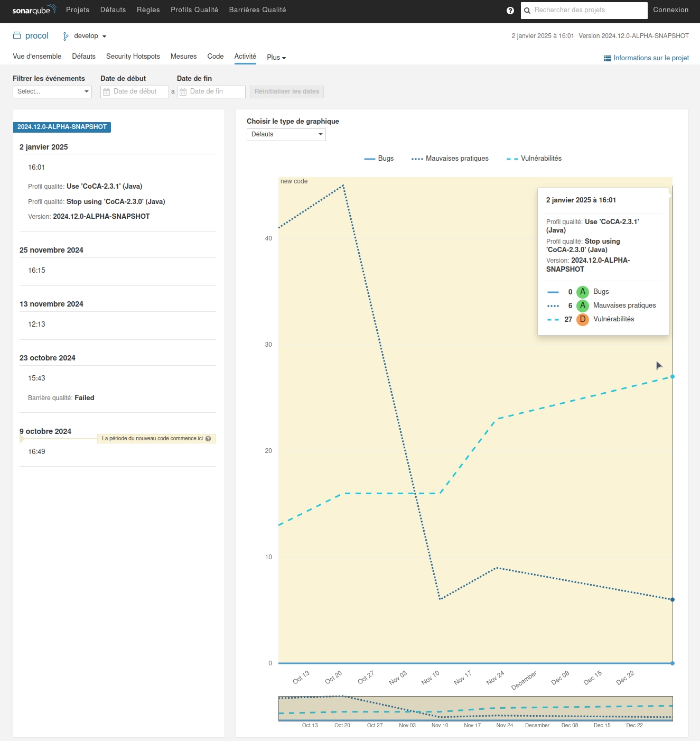The height and width of the screenshot is (741, 700).
Task: Open the Filtrer les événements select box
Action: coord(52,91)
